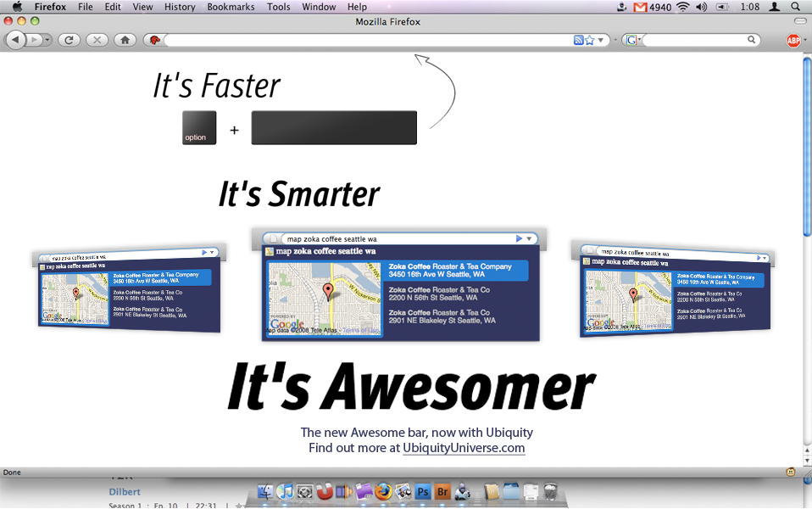Bookmark this page with the star
The image size is (812, 509).
[589, 40]
